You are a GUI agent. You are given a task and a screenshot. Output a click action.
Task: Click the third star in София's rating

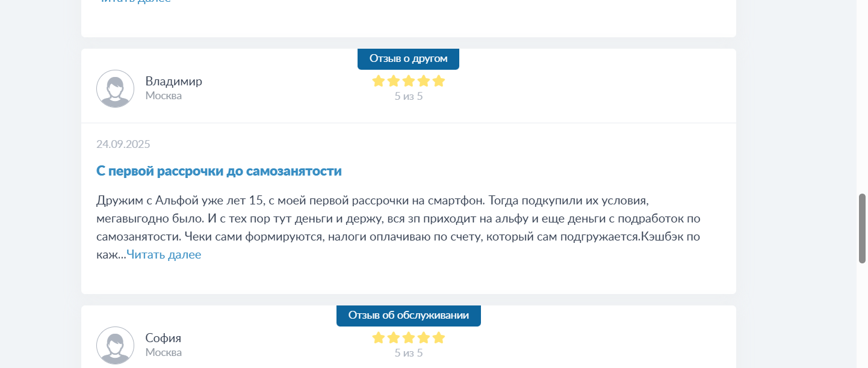click(409, 338)
